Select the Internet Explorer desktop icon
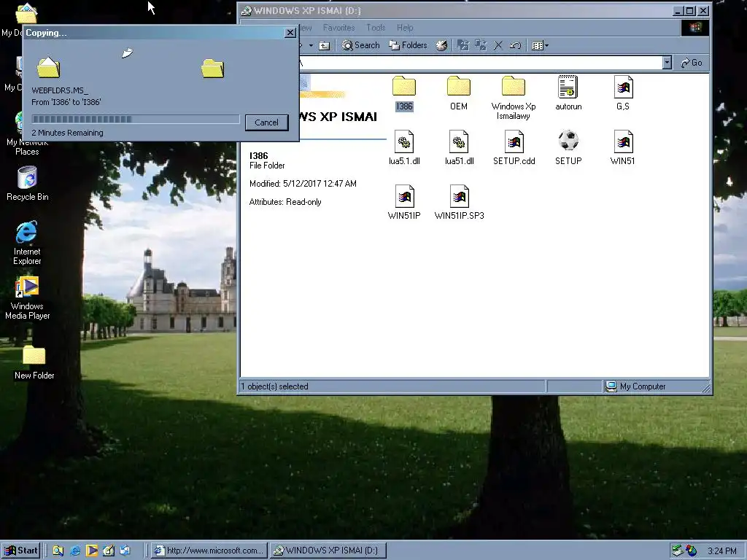 click(27, 243)
